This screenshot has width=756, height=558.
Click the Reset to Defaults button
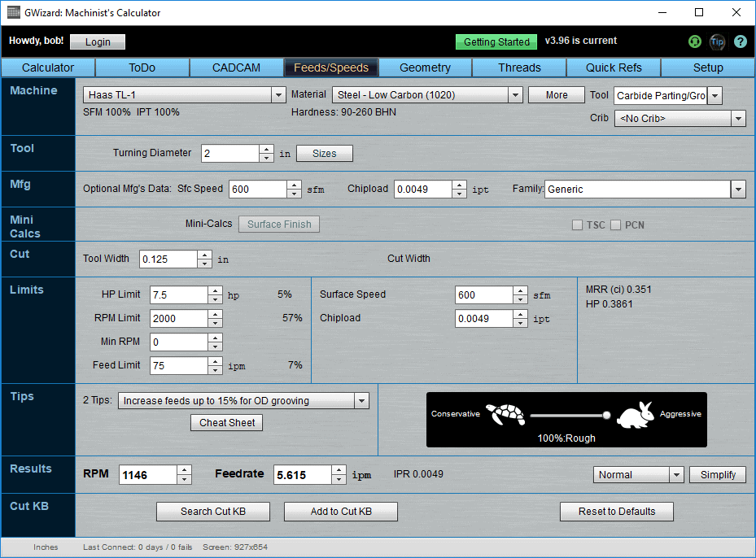pyautogui.click(x=616, y=512)
